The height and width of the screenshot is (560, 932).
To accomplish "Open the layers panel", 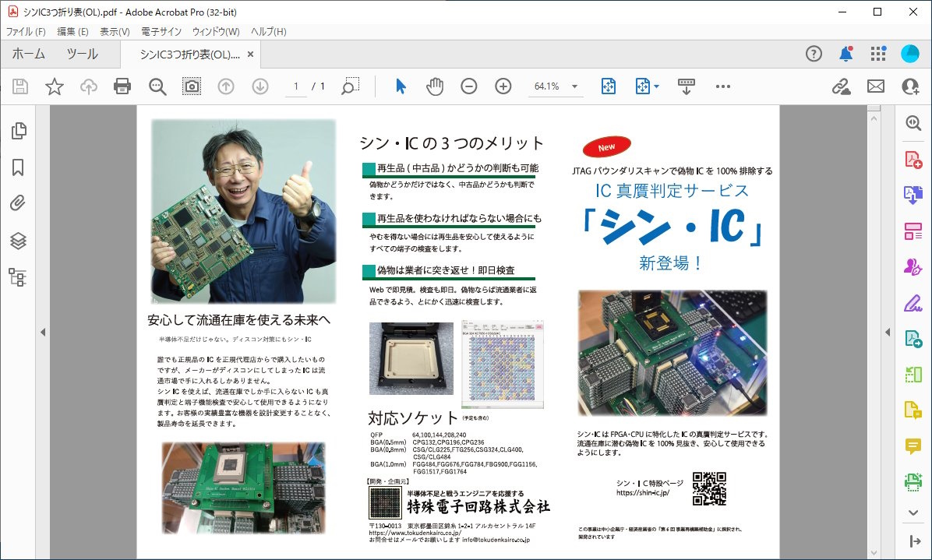I will (19, 241).
